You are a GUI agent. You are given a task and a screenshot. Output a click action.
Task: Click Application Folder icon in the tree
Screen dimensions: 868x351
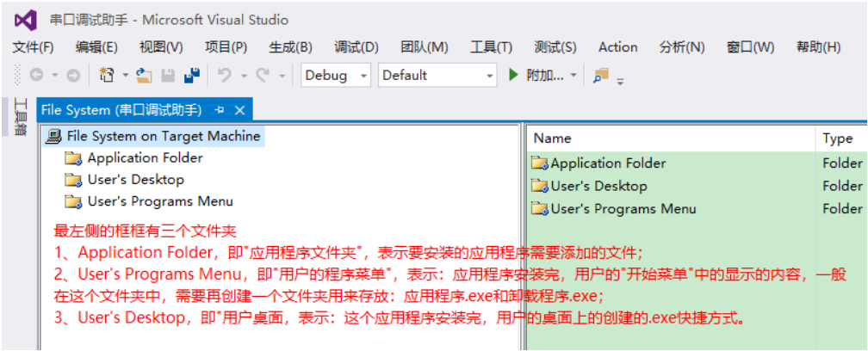click(x=73, y=158)
